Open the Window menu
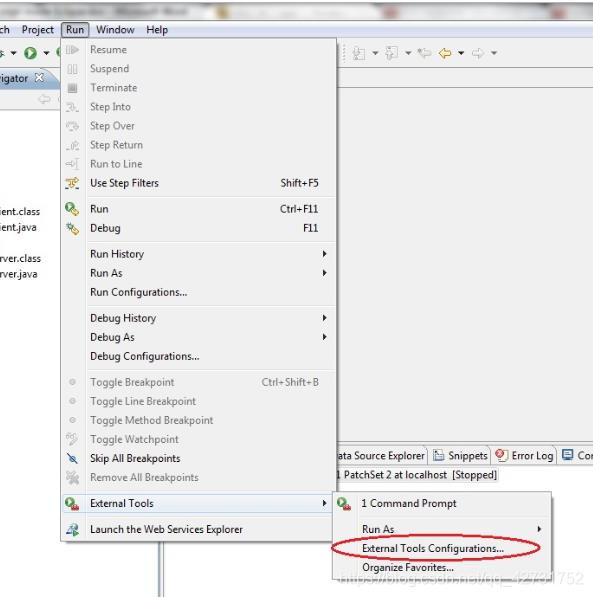The image size is (593, 597). [x=115, y=30]
